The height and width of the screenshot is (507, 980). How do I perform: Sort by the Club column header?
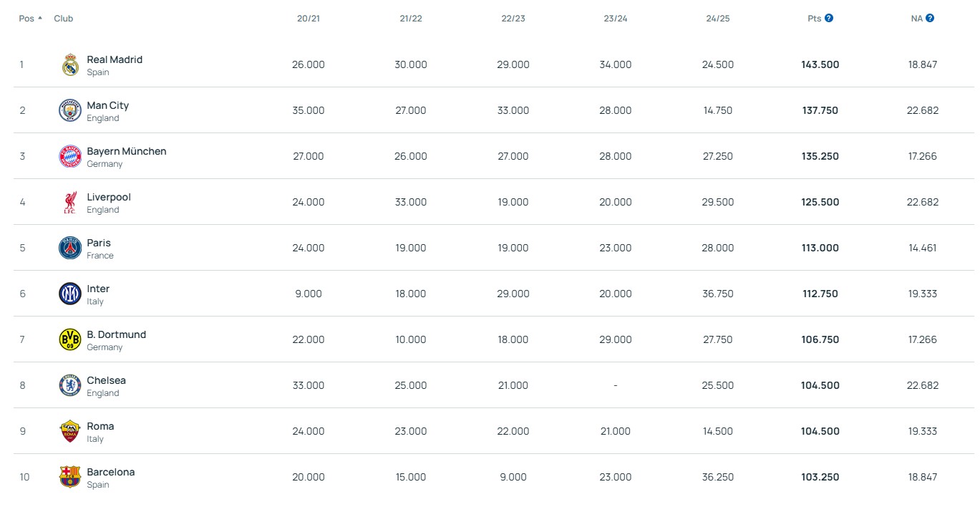tap(64, 18)
